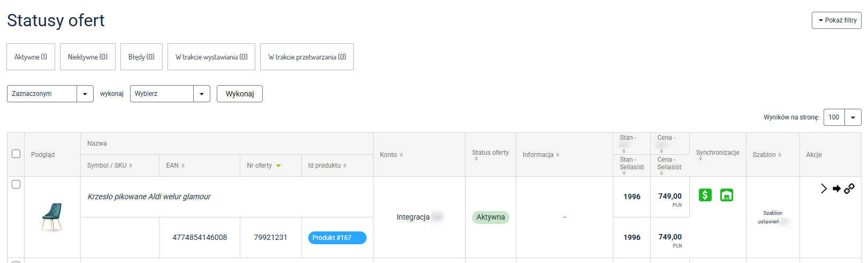
Task: Click the chain link icon in Akcje
Action: tap(849, 189)
